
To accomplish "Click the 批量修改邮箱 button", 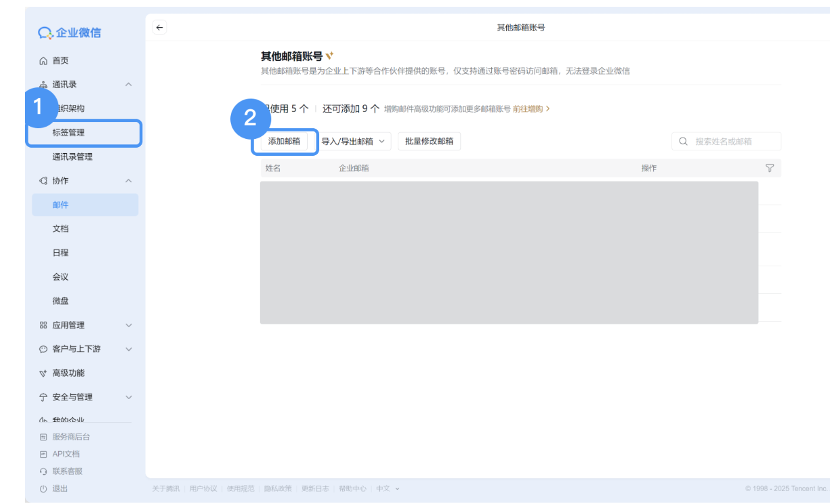I will coord(429,141).
